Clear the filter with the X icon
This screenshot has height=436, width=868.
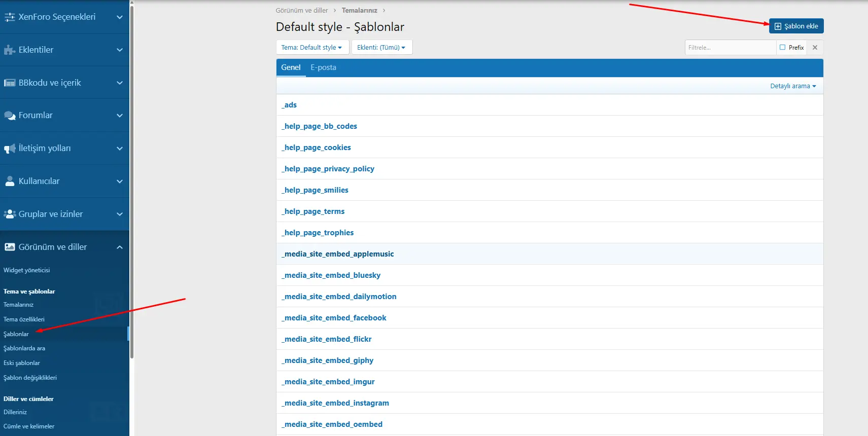(x=815, y=48)
